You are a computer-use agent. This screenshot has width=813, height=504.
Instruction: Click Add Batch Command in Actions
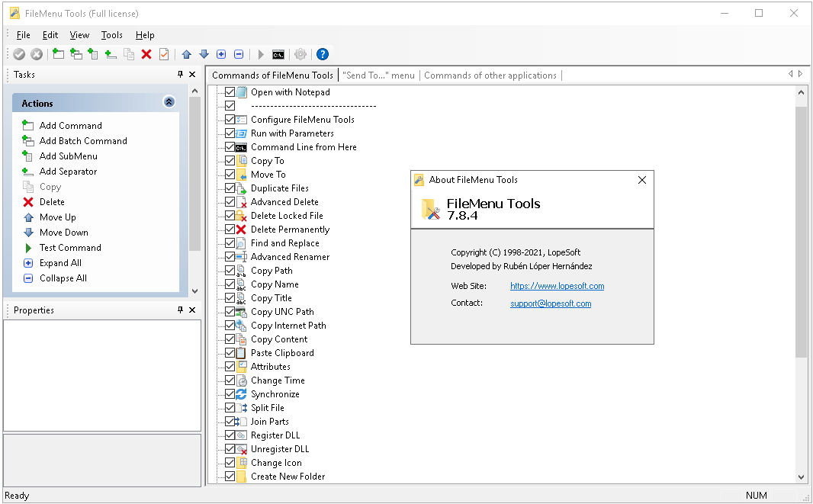tap(83, 141)
